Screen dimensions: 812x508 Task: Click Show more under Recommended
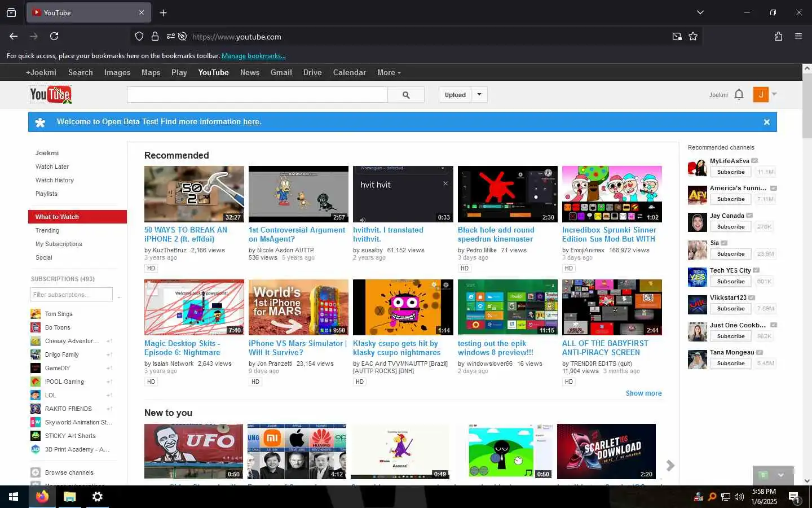[x=643, y=393]
